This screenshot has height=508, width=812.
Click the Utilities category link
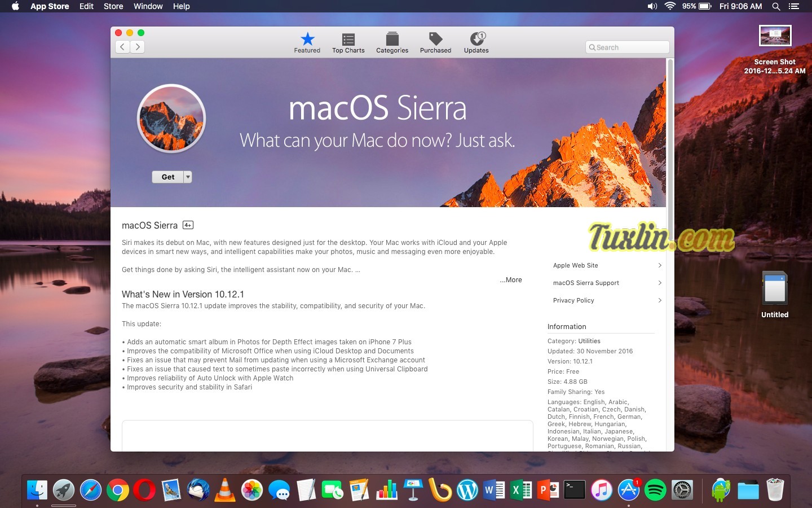coord(589,341)
